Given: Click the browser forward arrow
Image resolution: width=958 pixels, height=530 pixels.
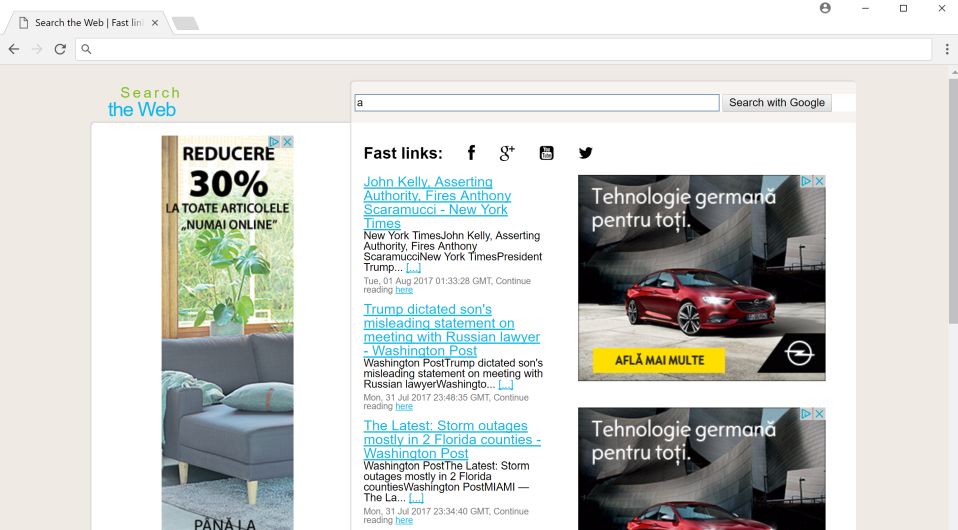Looking at the screenshot, I should point(37,49).
